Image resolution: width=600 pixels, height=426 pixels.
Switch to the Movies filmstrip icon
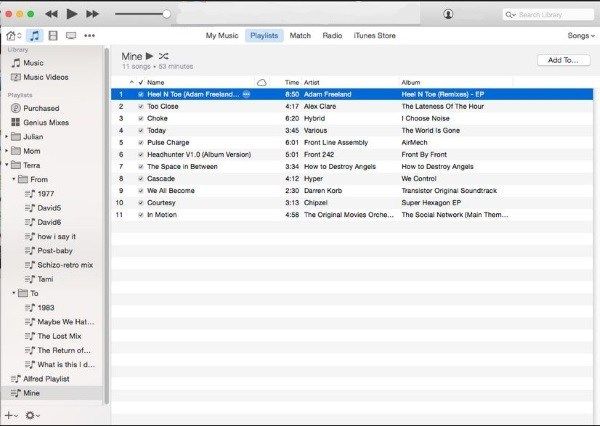[52, 35]
